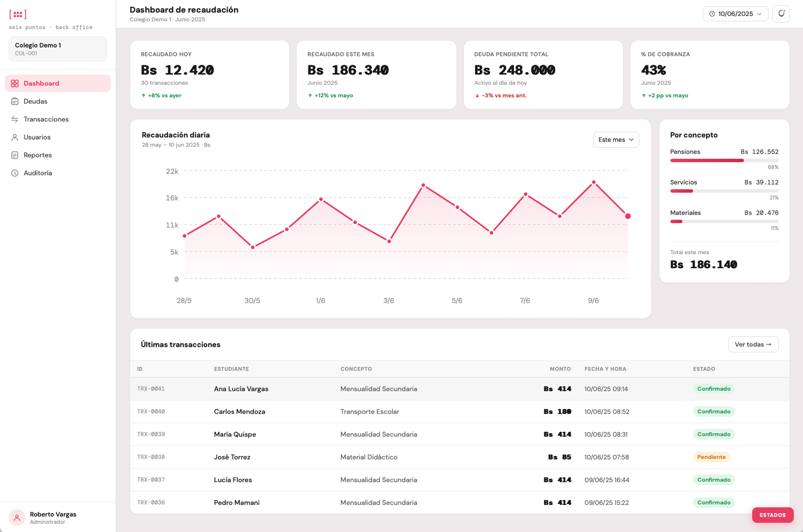Open Deudas section
Image resolution: width=803 pixels, height=532 pixels.
click(58, 101)
